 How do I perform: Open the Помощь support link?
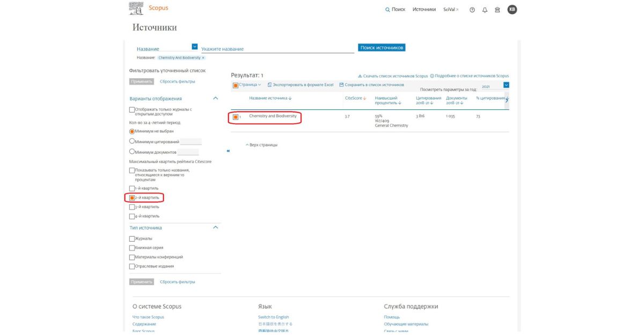coord(392,317)
